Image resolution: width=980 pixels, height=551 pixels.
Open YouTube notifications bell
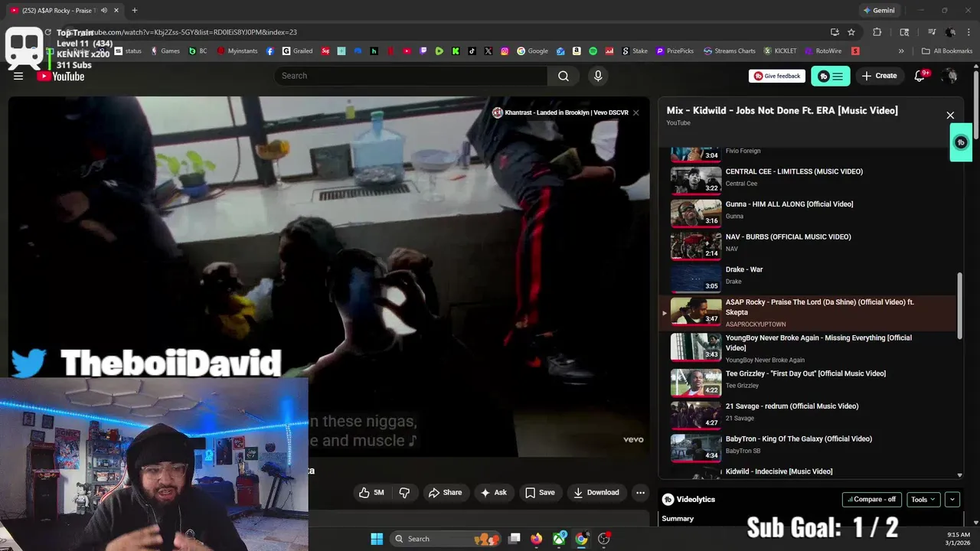(920, 76)
